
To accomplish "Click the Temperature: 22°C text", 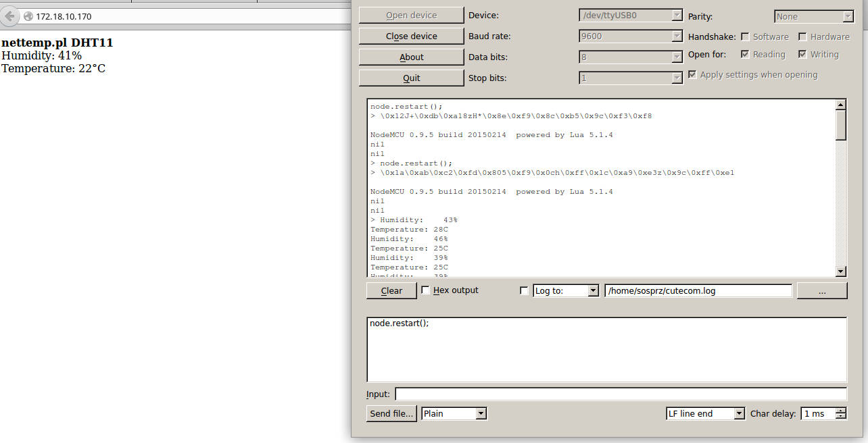I will coord(53,68).
